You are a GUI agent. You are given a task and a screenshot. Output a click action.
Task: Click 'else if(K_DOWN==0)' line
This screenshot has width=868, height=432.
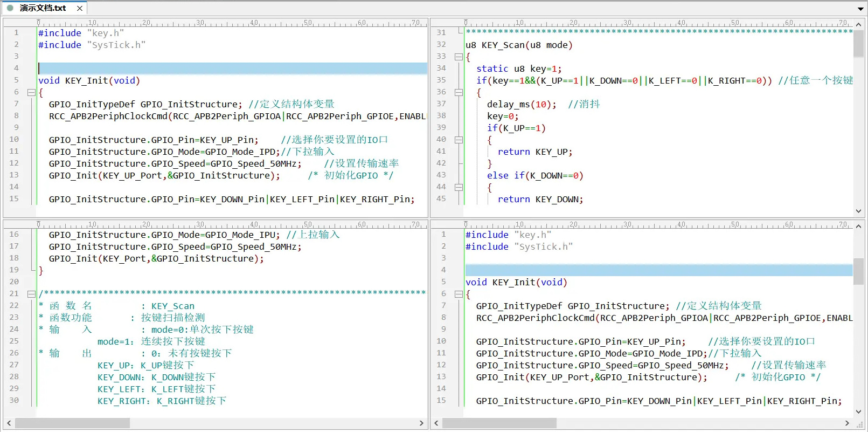point(535,175)
